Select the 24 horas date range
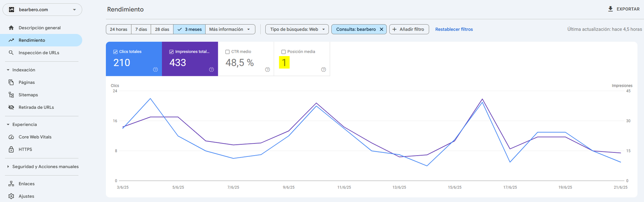644x202 pixels. (118, 29)
